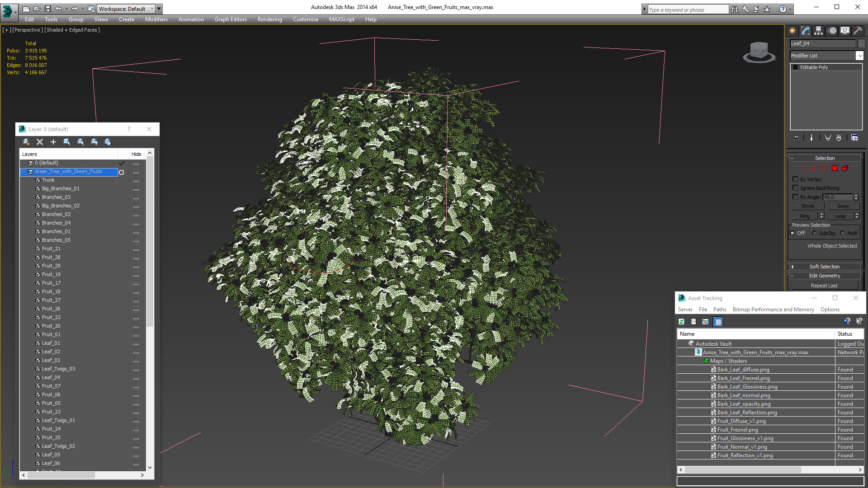Select Polygon sub-object level icon
This screenshot has height=488, width=868.
coord(835,168)
